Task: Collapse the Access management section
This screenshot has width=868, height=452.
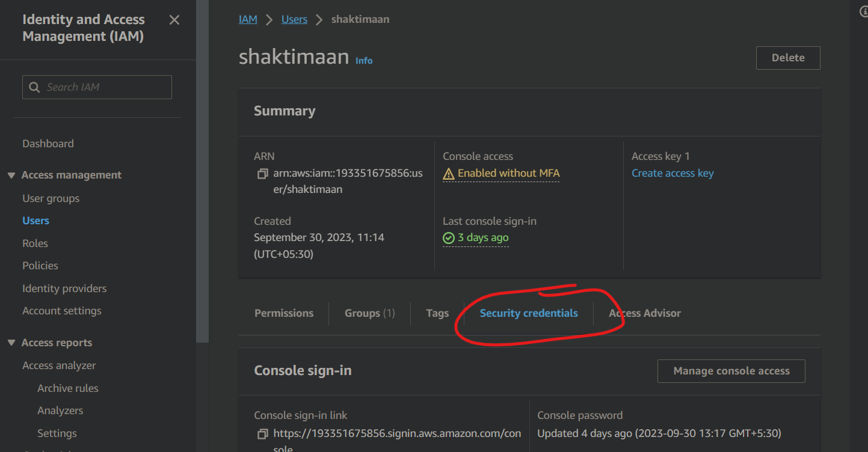Action: (x=11, y=176)
